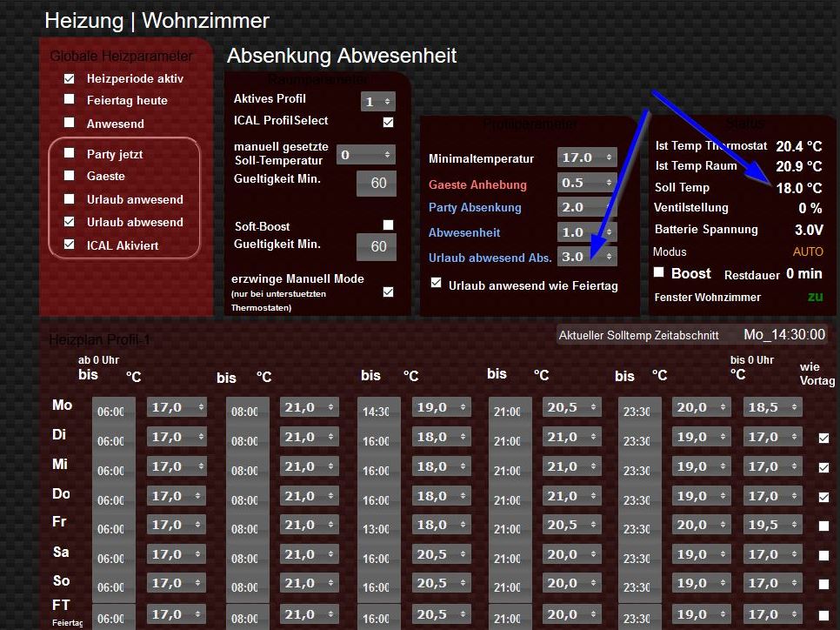Check wie Vortag for Fr row
The width and height of the screenshot is (840, 630).
click(824, 526)
